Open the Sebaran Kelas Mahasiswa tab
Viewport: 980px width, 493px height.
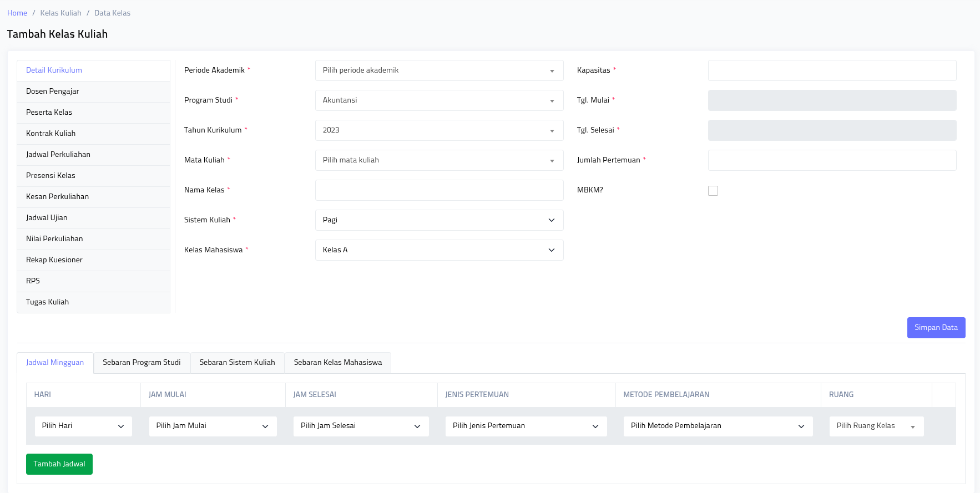tap(337, 363)
